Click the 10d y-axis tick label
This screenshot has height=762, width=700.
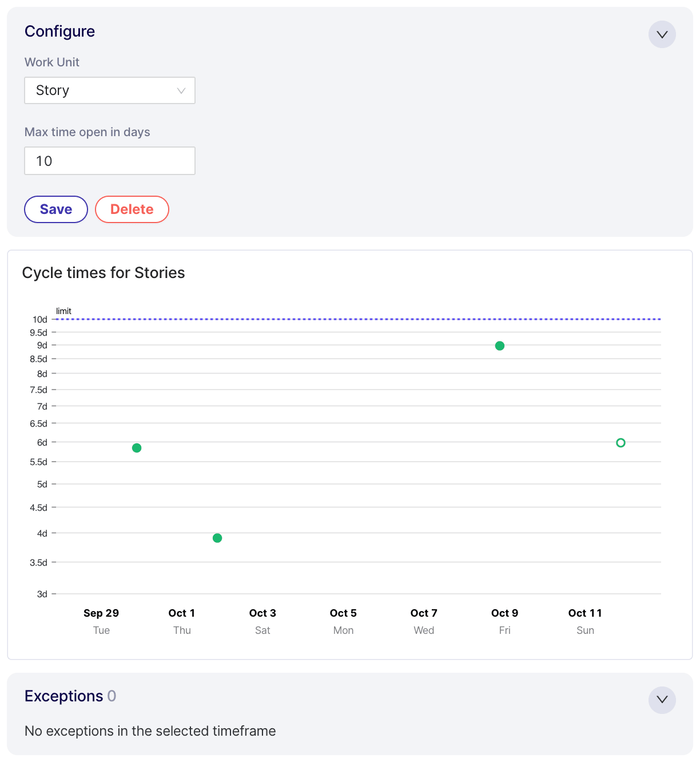pos(40,319)
